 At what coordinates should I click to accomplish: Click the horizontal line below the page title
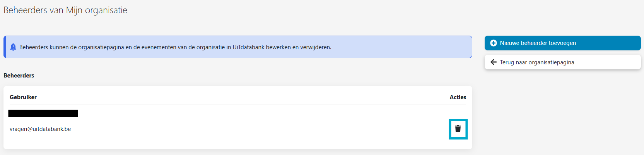click(322, 23)
